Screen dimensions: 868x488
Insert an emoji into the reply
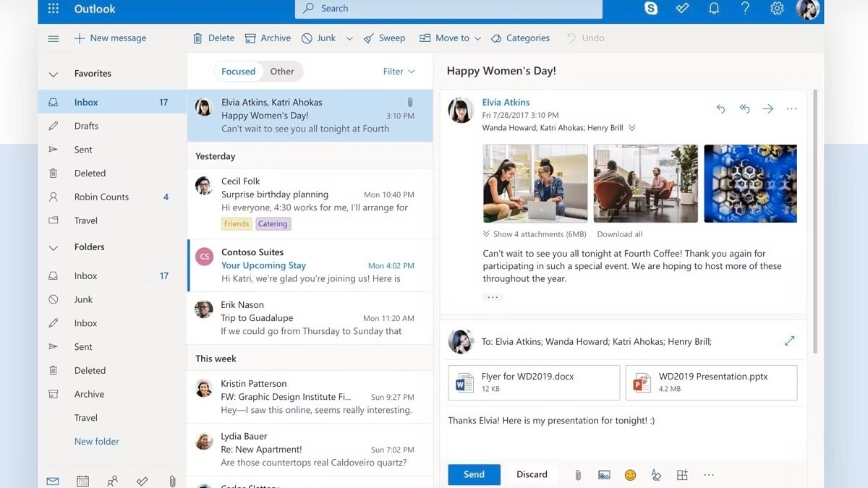630,474
